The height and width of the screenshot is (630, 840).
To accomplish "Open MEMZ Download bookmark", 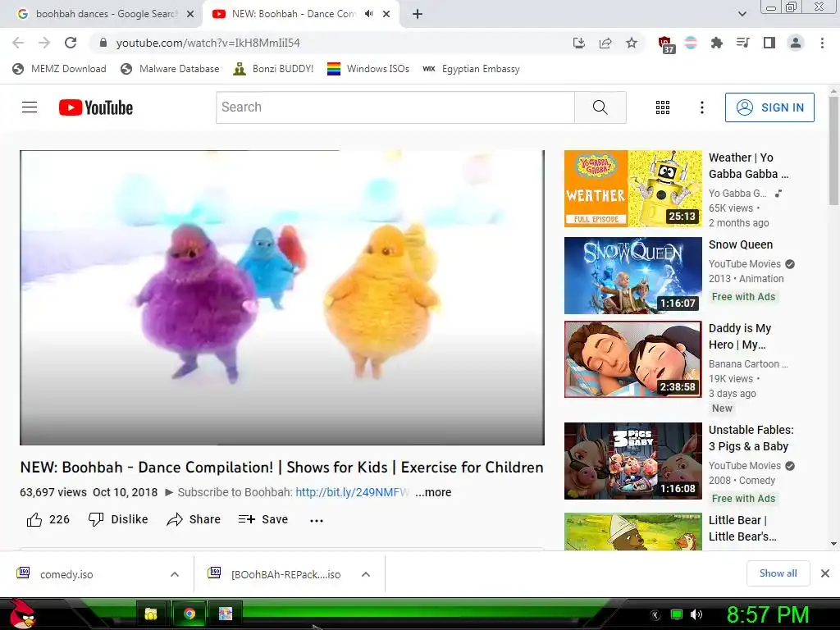I will point(59,69).
